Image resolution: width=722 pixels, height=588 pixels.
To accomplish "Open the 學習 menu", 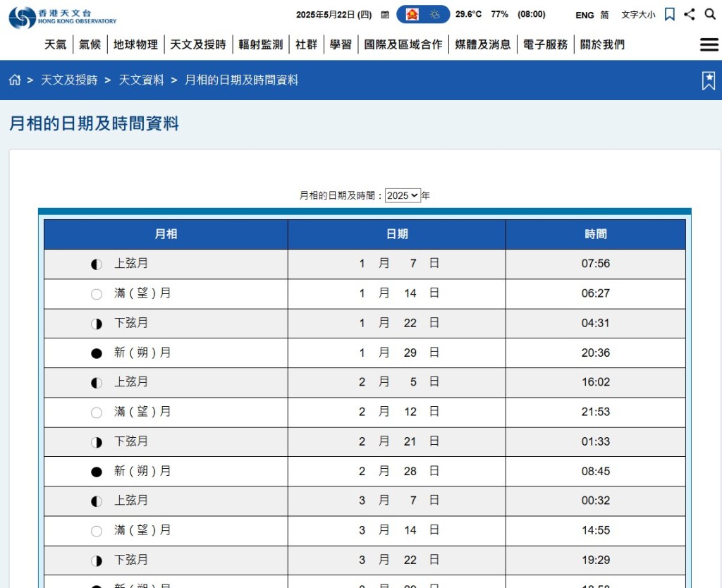I will [x=341, y=44].
